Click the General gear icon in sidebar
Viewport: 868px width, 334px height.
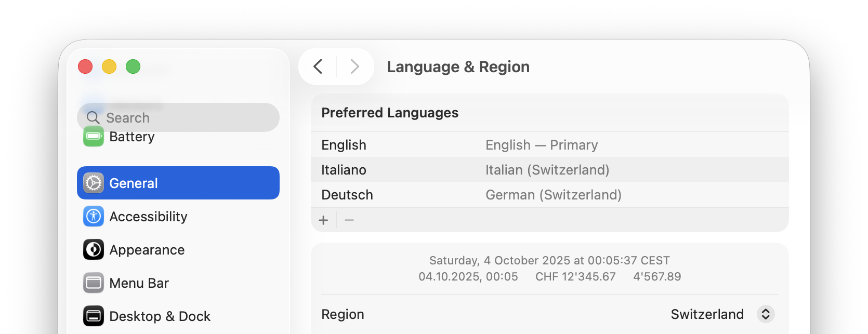[x=94, y=183]
